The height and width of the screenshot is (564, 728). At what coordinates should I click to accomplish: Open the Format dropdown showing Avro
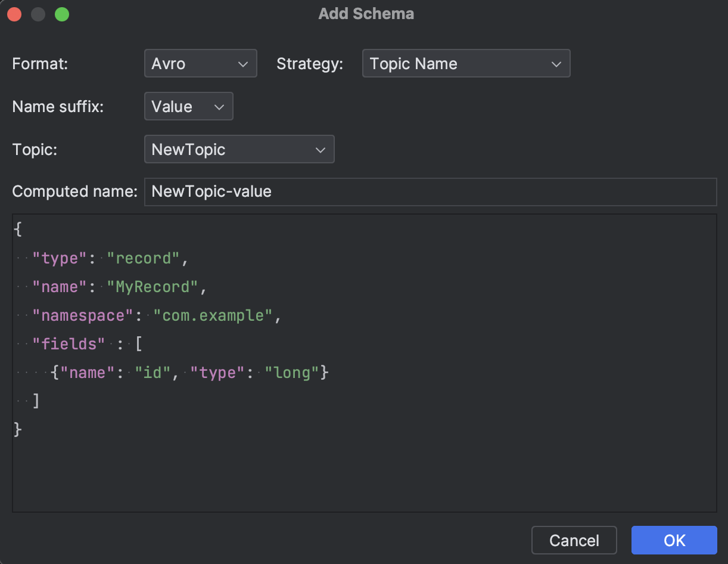(200, 63)
